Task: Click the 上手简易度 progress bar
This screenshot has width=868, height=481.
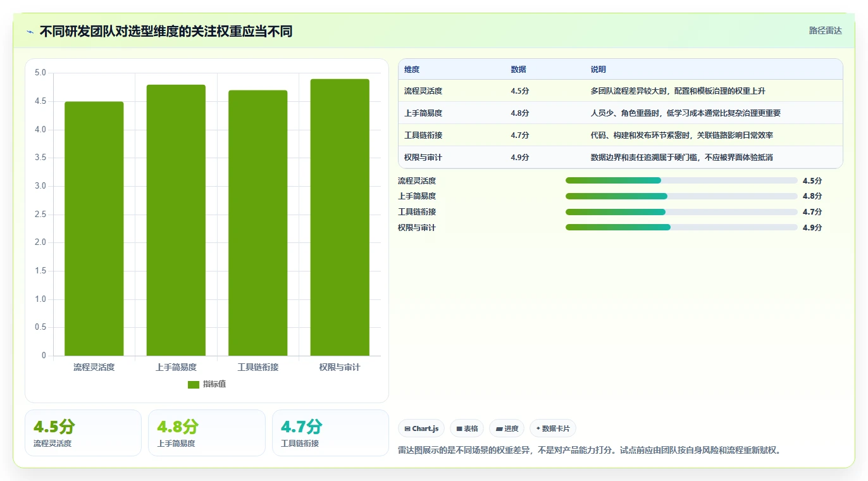Action: tap(681, 196)
